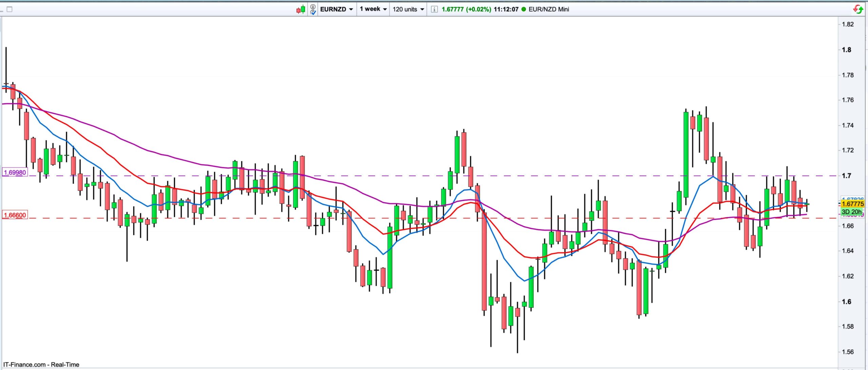
Task: Click the maximize window square icon
Action: tap(9, 9)
